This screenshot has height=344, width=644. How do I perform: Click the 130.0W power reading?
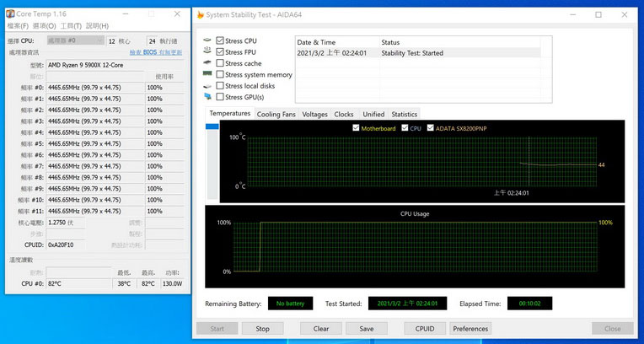point(172,283)
